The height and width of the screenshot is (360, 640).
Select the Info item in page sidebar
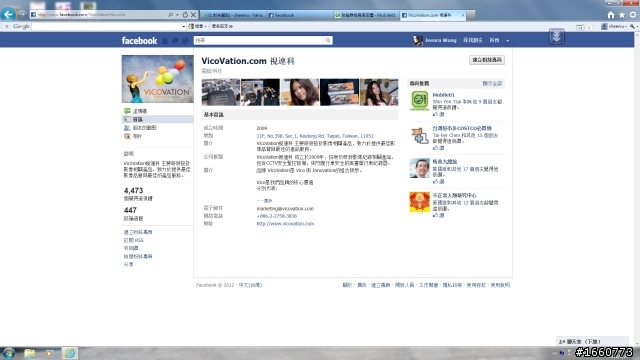(x=158, y=119)
